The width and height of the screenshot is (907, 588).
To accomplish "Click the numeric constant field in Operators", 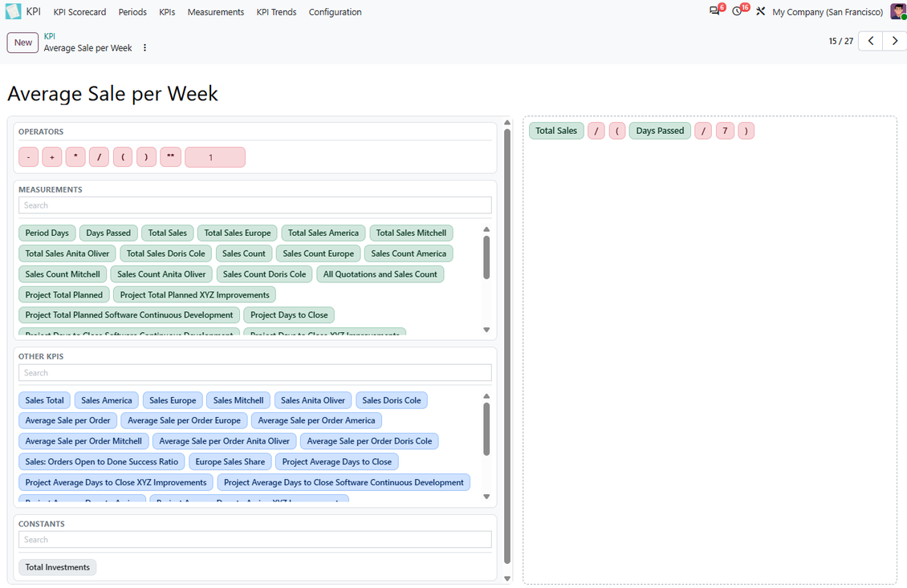I will click(215, 157).
